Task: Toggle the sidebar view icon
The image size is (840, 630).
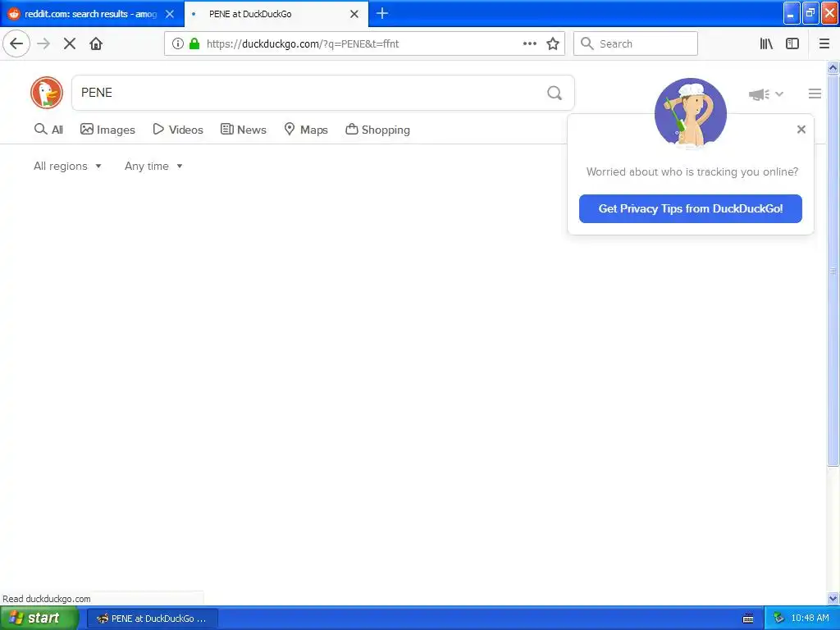Action: 792,43
